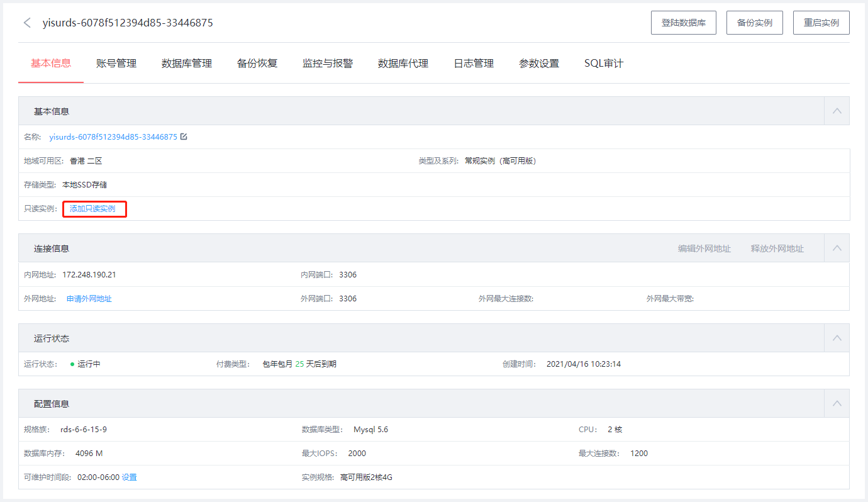
Task: Click the max IOPS value 2000
Action: [x=357, y=454]
